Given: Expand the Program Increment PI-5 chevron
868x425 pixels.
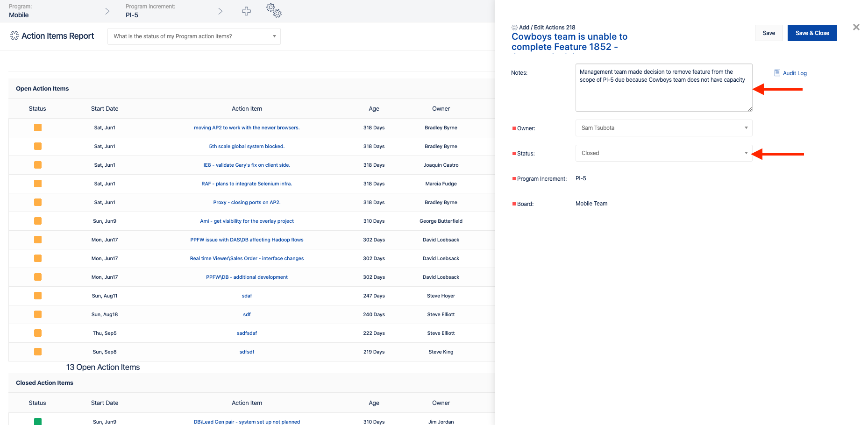Looking at the screenshot, I should (x=220, y=11).
